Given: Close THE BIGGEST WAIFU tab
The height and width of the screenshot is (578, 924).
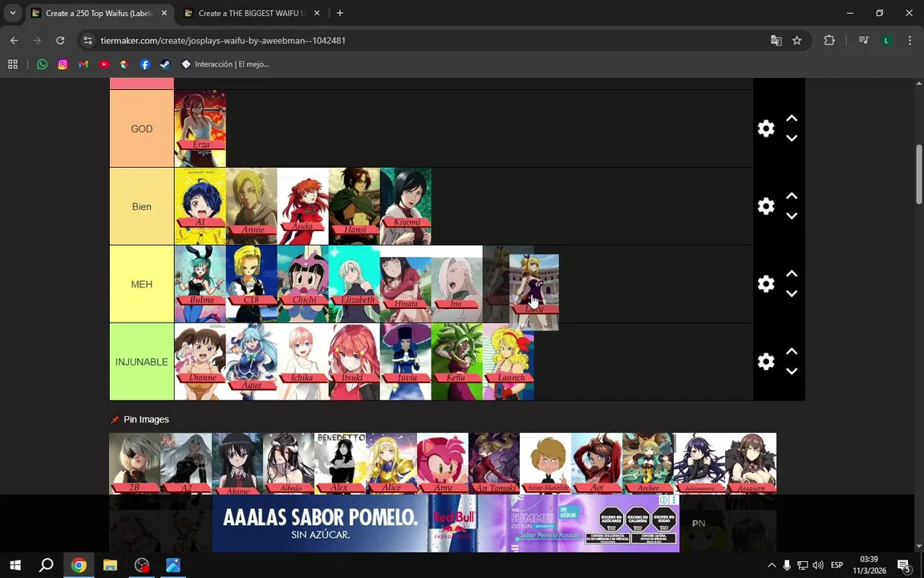Looking at the screenshot, I should coord(317,13).
